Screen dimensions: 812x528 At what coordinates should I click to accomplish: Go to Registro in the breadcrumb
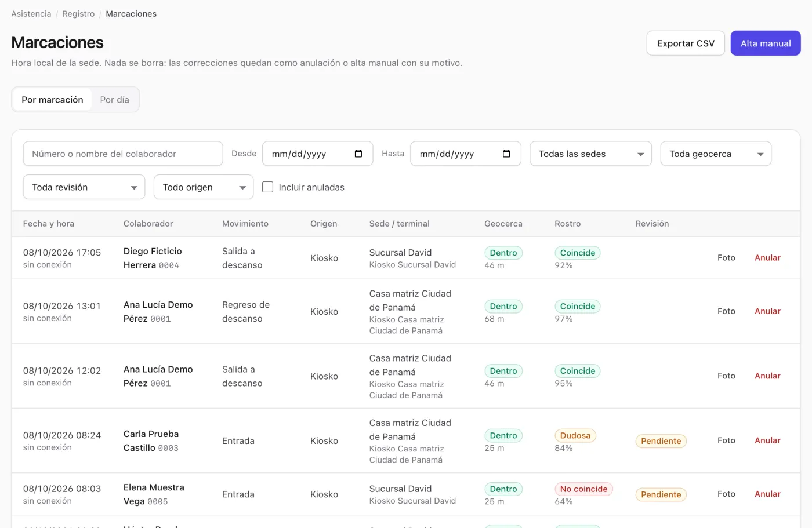coord(78,14)
